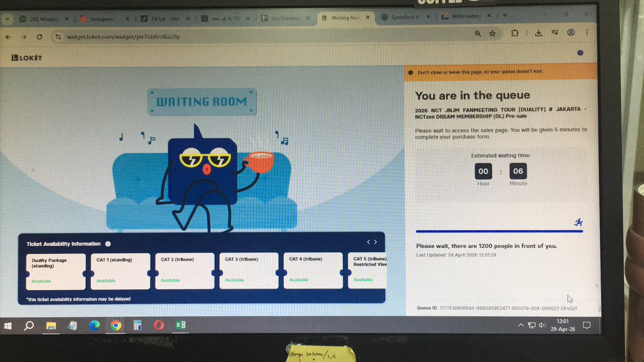Select the CAT 4 (tribune) ticket card
Image resolution: width=644 pixels, height=362 pixels.
312,270
